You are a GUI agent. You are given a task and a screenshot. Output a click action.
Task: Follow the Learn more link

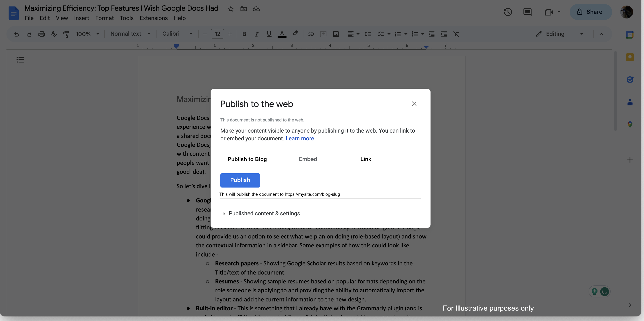tap(300, 138)
